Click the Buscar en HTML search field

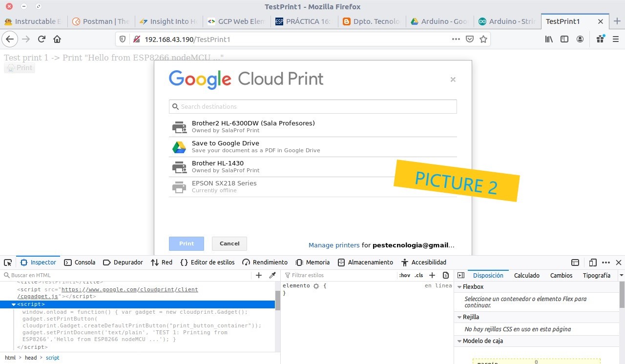127,275
